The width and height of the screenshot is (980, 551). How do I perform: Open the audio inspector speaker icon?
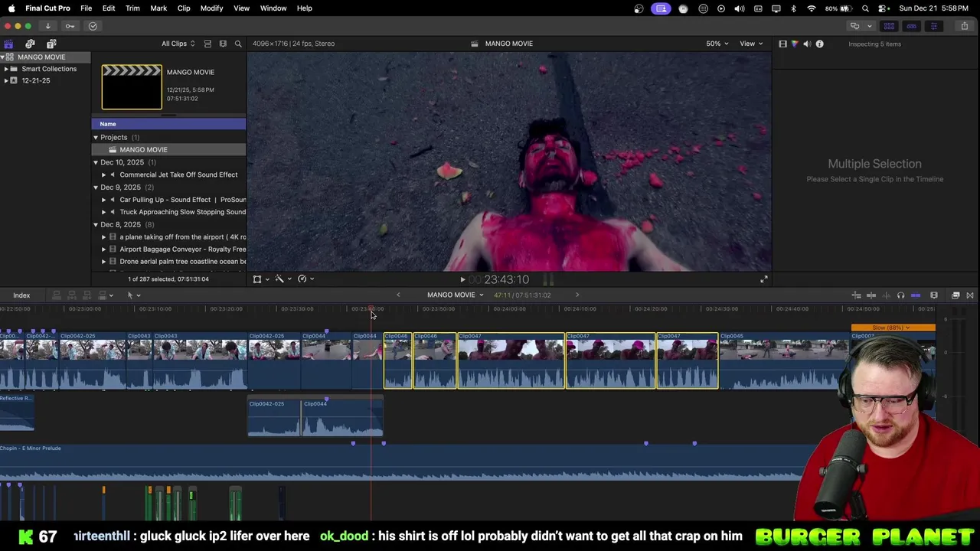pyautogui.click(x=807, y=44)
